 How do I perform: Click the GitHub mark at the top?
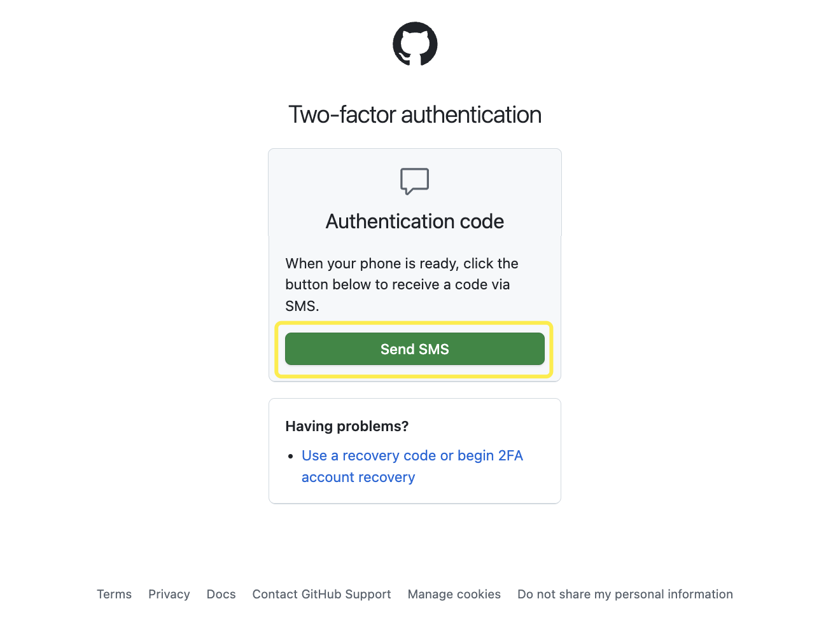point(414,44)
